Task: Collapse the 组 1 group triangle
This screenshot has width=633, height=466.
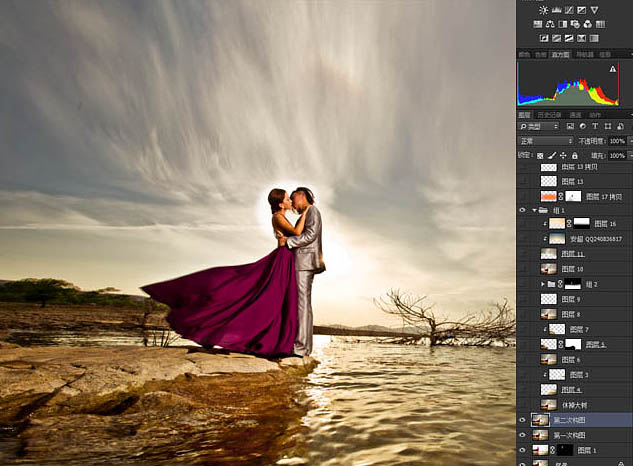Action: tap(534, 210)
